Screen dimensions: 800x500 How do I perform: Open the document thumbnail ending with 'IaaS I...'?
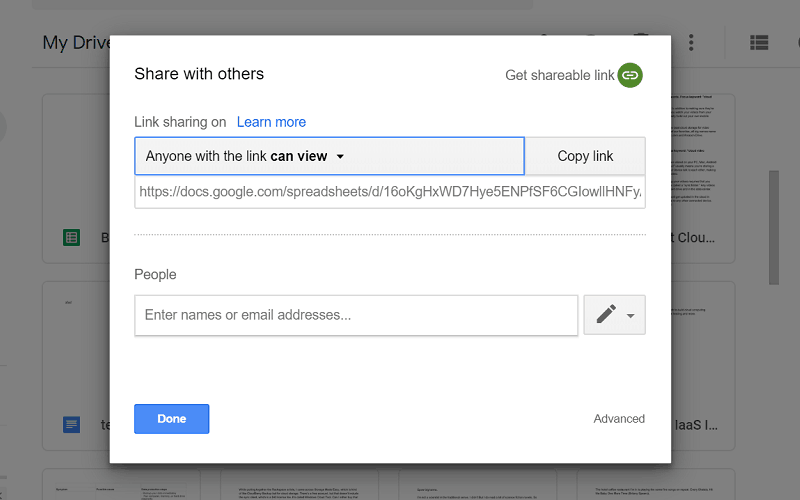click(x=703, y=366)
